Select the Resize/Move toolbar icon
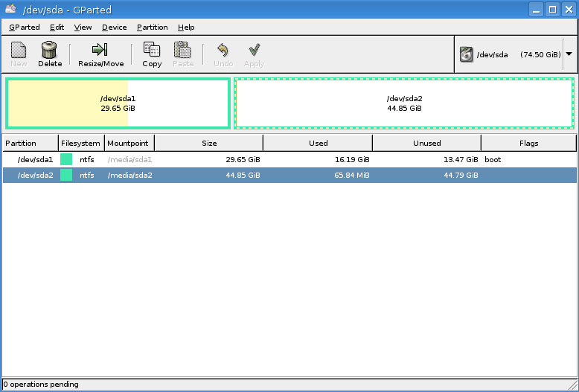579x392 pixels. pyautogui.click(x=100, y=50)
